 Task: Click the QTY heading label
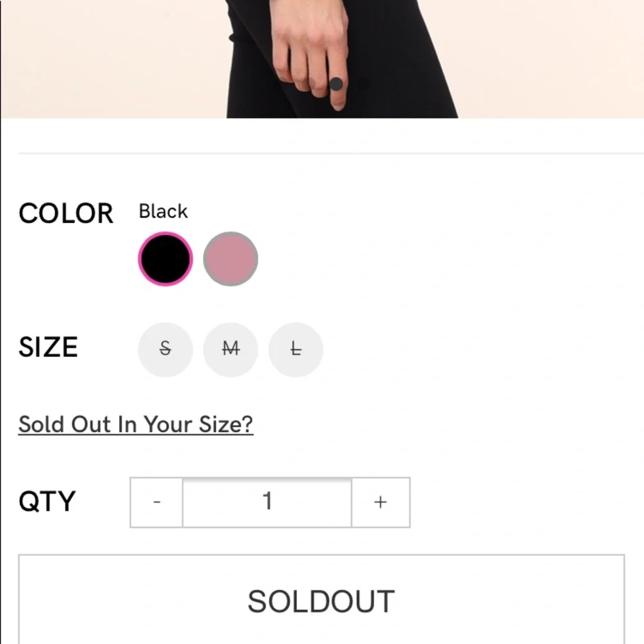click(47, 502)
